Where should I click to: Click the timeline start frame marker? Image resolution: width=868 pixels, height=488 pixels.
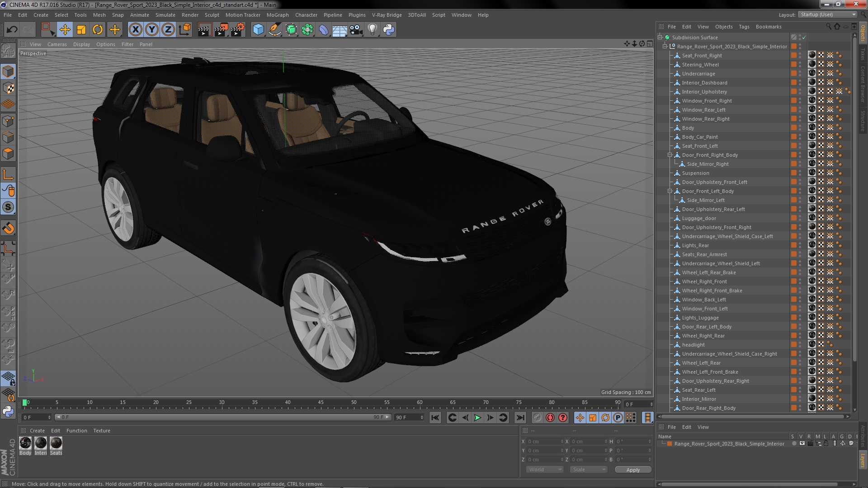(x=25, y=402)
